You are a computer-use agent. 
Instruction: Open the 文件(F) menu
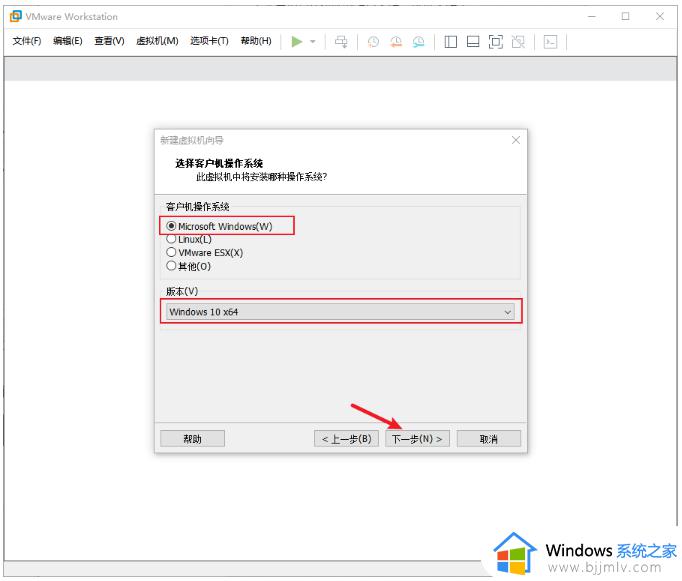tap(27, 41)
